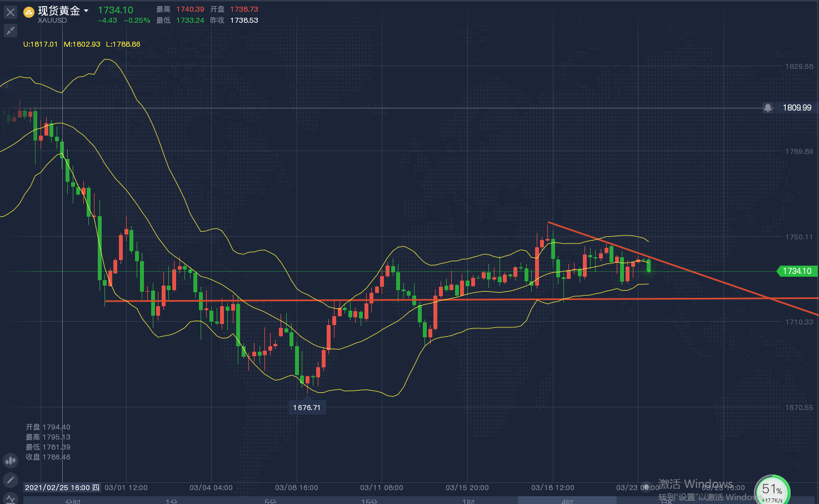Click the collapse fullscreen arrows icon

pyautogui.click(x=11, y=31)
